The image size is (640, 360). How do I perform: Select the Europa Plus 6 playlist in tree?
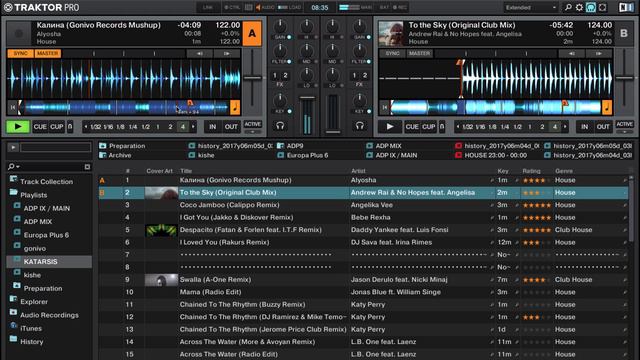(46, 235)
